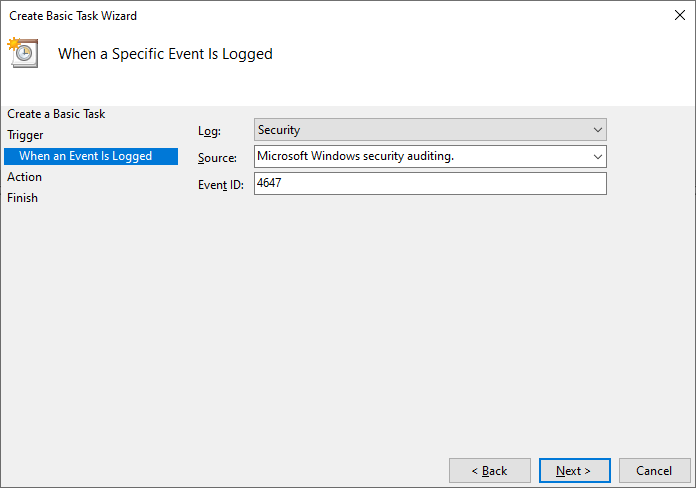This screenshot has width=696, height=488.
Task: Go back with the Back button
Action: tap(490, 471)
